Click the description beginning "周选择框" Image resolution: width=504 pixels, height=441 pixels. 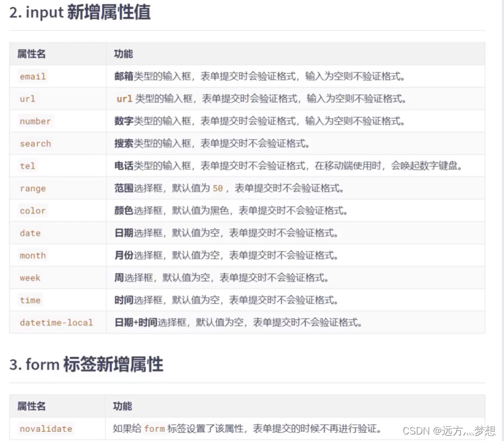tap(222, 278)
